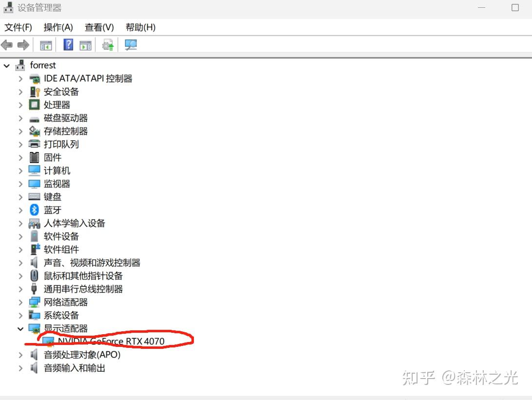Open the 查看(V) menu
This screenshot has width=532, height=400.
(99, 27)
